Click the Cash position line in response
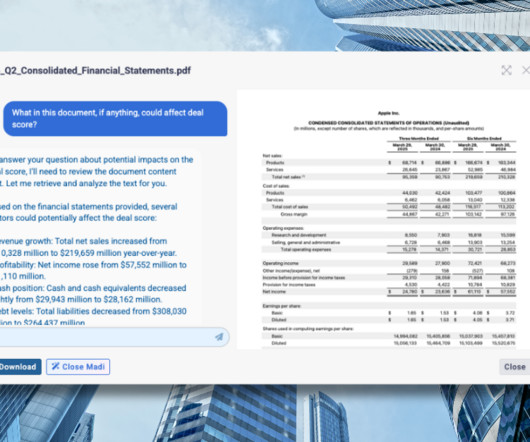 pyautogui.click(x=93, y=294)
